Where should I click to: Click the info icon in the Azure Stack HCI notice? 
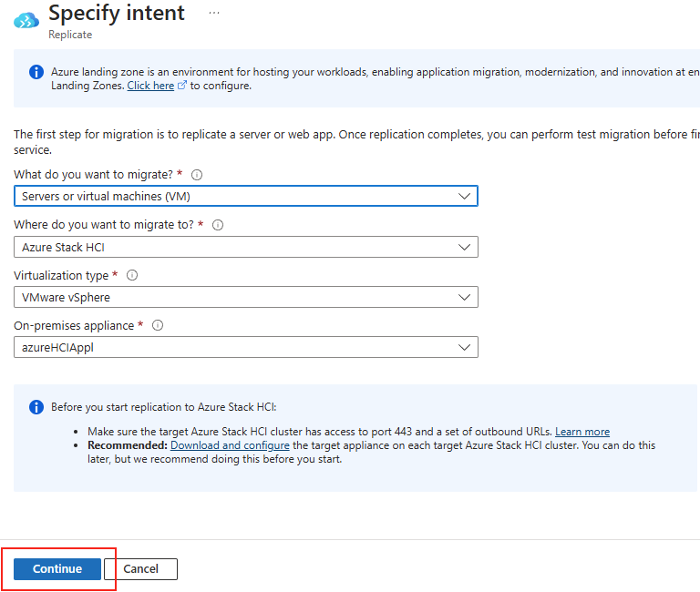[36, 407]
